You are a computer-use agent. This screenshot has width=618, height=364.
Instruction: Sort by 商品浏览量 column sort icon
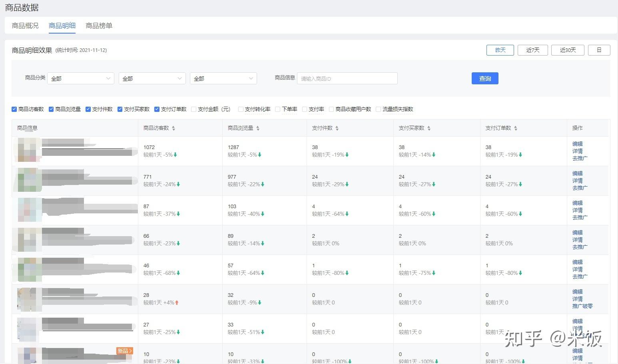(x=258, y=128)
